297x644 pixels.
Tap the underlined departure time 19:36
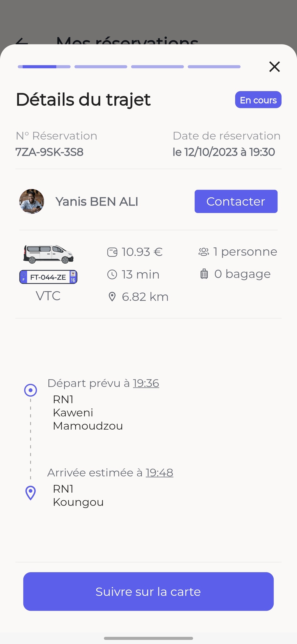[146, 383]
